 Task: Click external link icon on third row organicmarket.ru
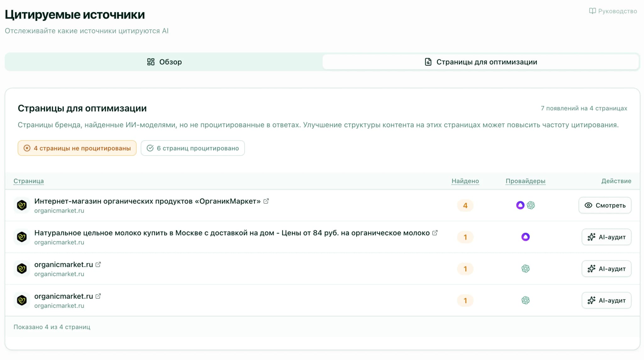[x=98, y=265]
